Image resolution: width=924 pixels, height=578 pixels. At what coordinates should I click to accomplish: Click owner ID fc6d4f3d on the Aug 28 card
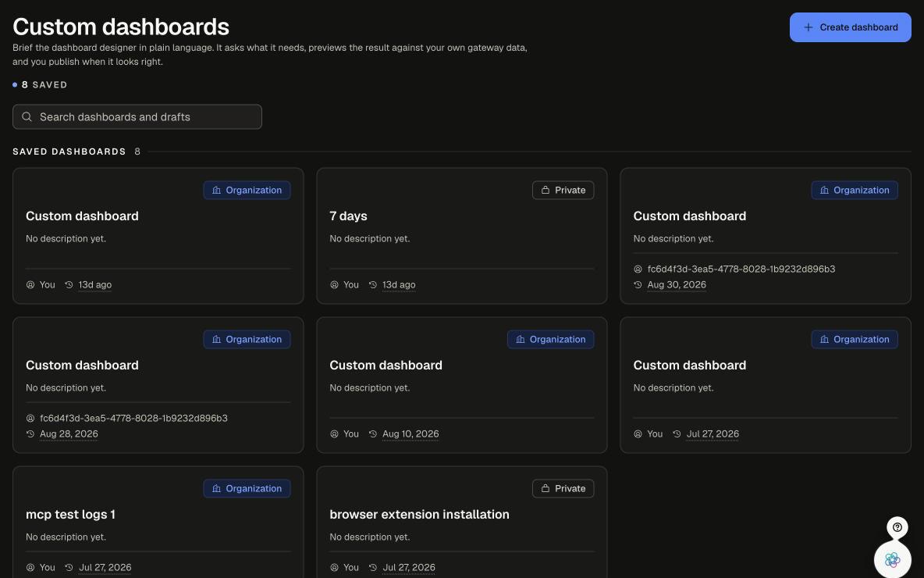pos(133,418)
